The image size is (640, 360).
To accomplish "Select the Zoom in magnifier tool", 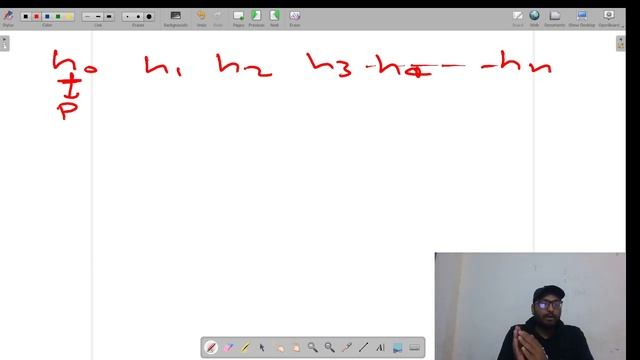I will point(313,348).
